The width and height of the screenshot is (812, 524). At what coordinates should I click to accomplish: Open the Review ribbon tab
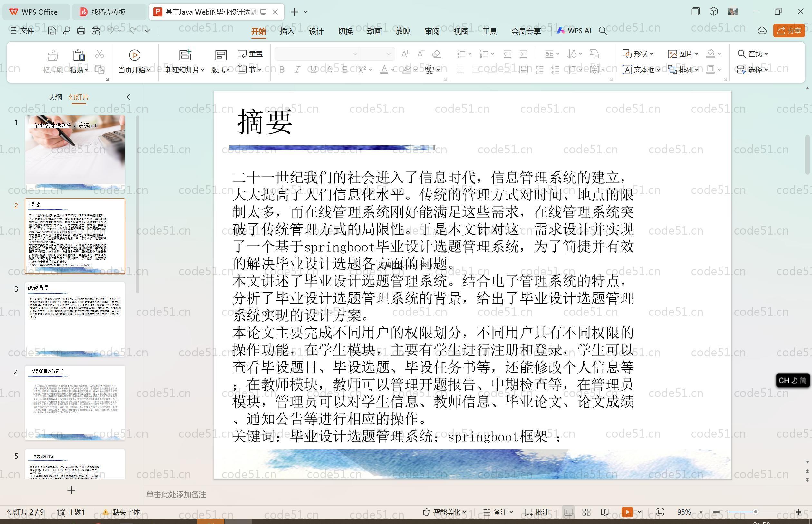(432, 31)
